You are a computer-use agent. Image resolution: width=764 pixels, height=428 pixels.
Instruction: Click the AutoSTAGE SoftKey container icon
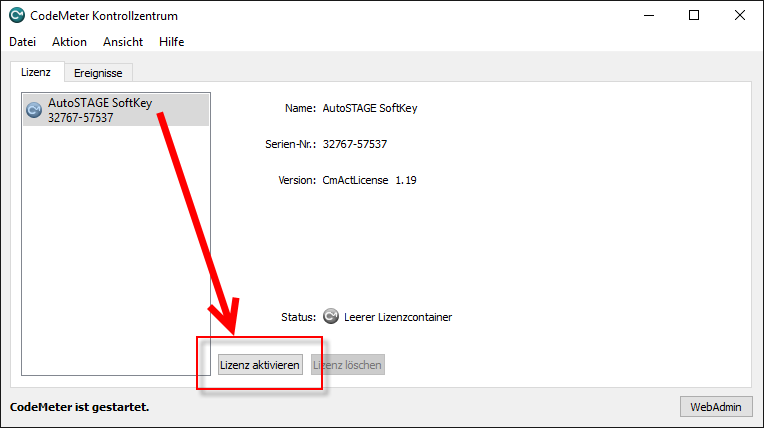click(34, 110)
